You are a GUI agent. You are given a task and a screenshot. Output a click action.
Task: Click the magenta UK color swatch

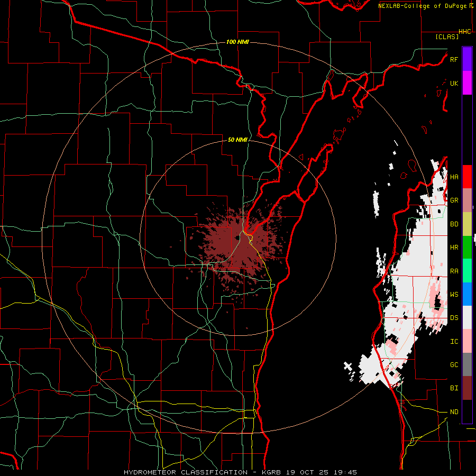(467, 83)
